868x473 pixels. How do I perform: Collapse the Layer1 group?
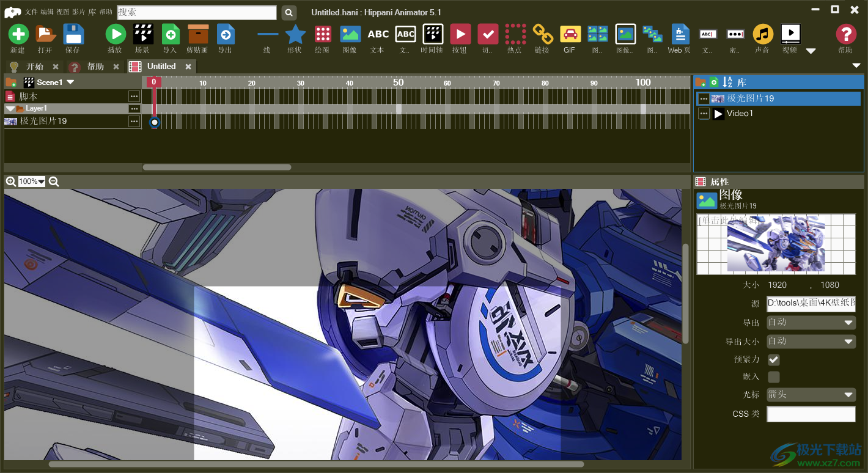[10, 109]
